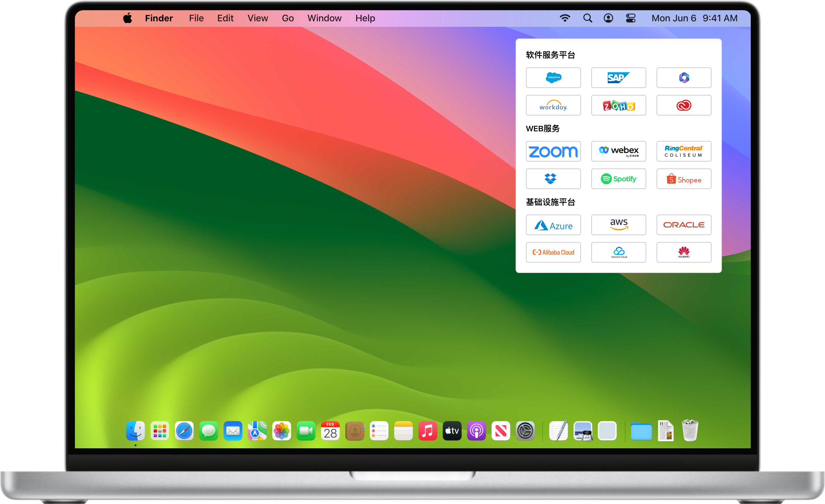Select the Shopee logo tile
This screenshot has height=504, width=825.
pyautogui.click(x=684, y=179)
